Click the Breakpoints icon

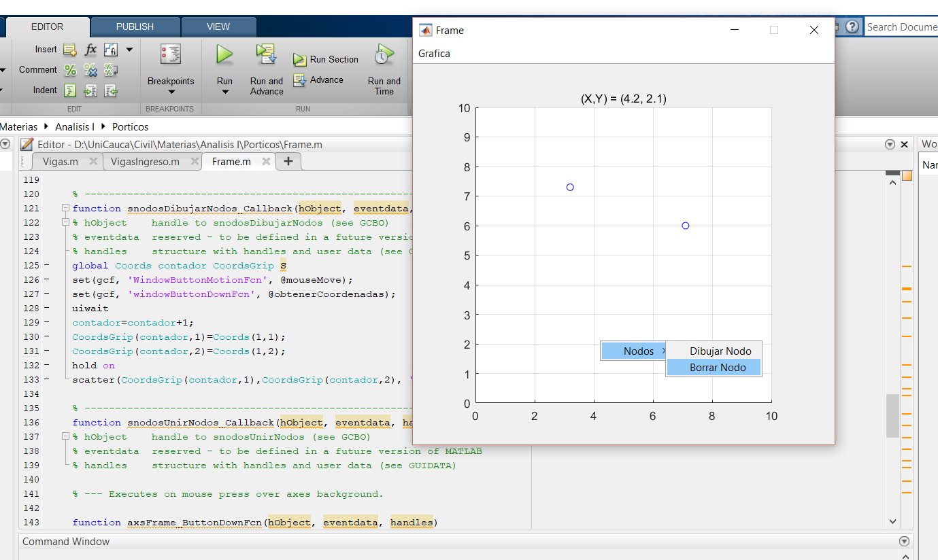click(x=171, y=54)
